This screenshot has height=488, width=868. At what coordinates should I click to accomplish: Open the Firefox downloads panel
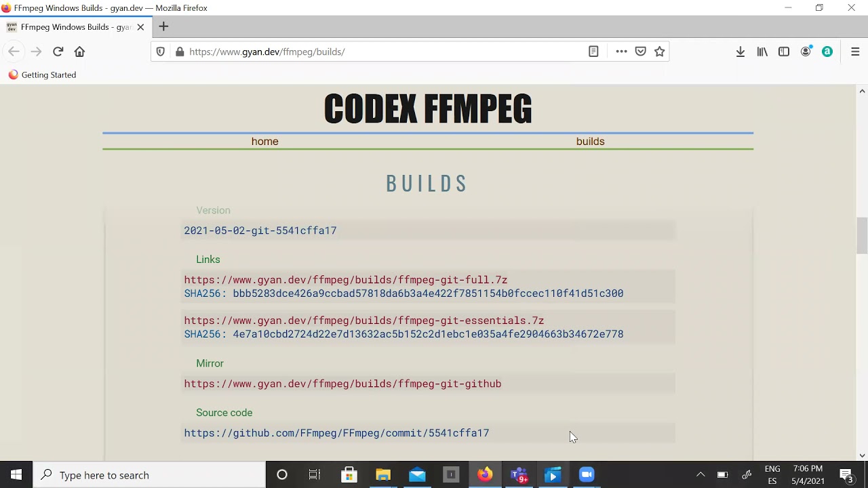click(741, 52)
